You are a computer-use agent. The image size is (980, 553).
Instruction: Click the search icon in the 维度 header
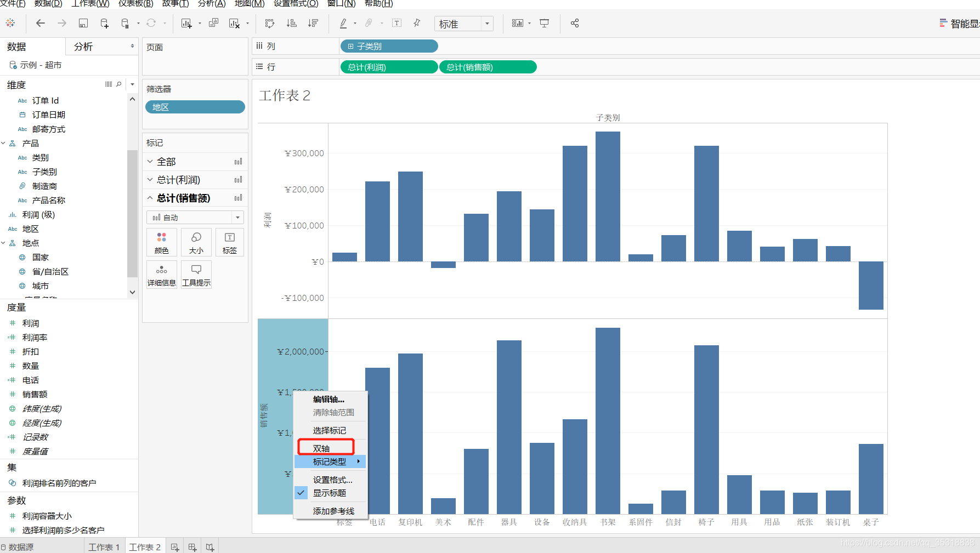pyautogui.click(x=119, y=84)
